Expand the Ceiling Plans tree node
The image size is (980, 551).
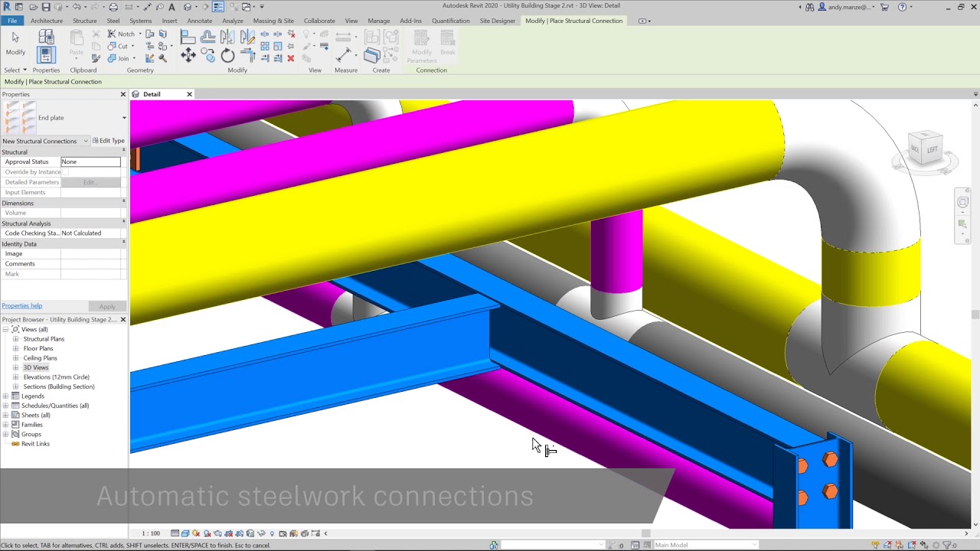(15, 357)
